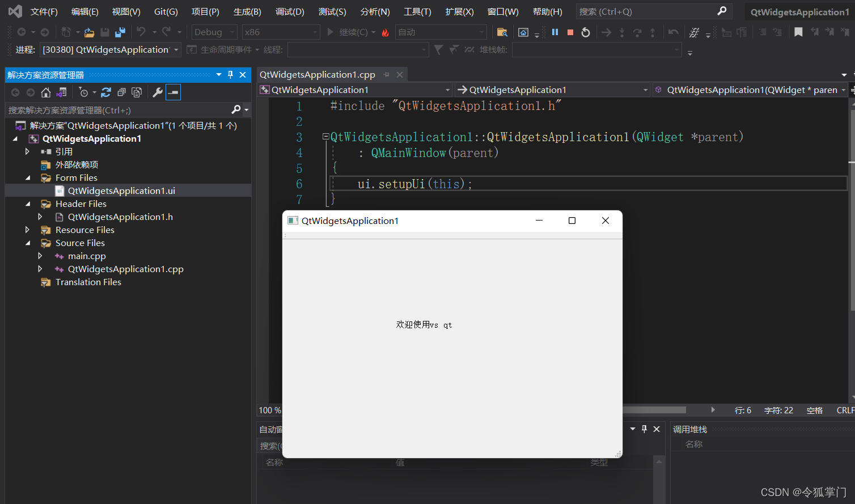The width and height of the screenshot is (855, 504).
Task: Toggle the Preview Selected Items button
Action: click(x=173, y=92)
